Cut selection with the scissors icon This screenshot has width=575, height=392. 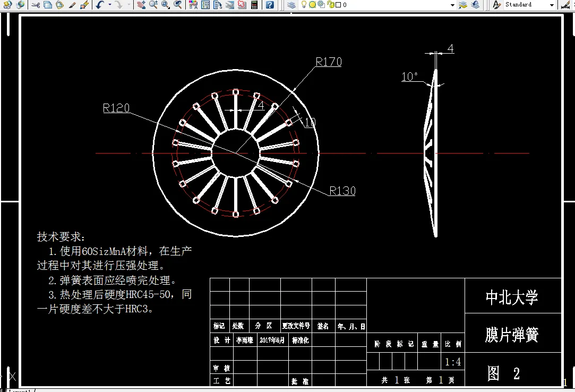[36, 5]
